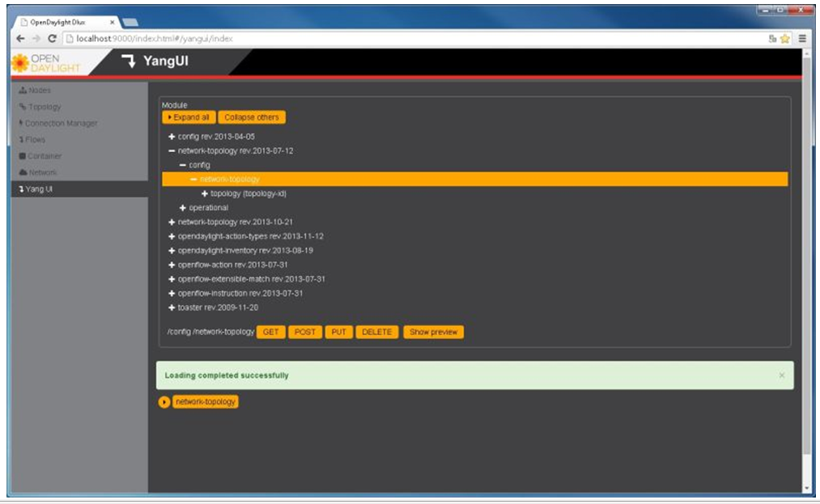Click the address bar URL

[155, 39]
